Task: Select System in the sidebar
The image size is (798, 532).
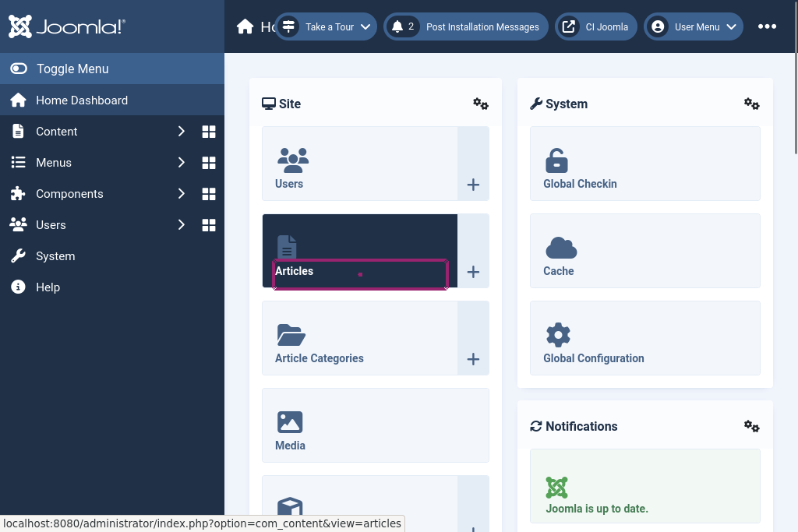Action: [55, 256]
